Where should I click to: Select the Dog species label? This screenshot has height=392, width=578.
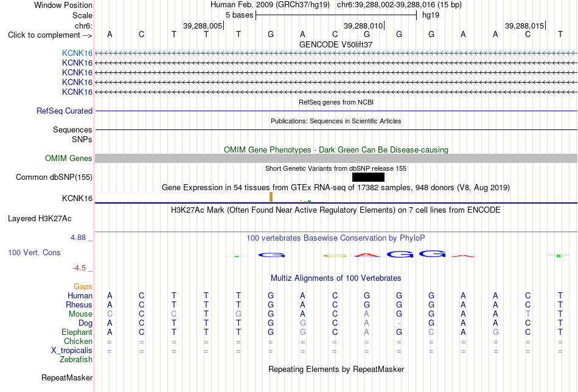(85, 323)
